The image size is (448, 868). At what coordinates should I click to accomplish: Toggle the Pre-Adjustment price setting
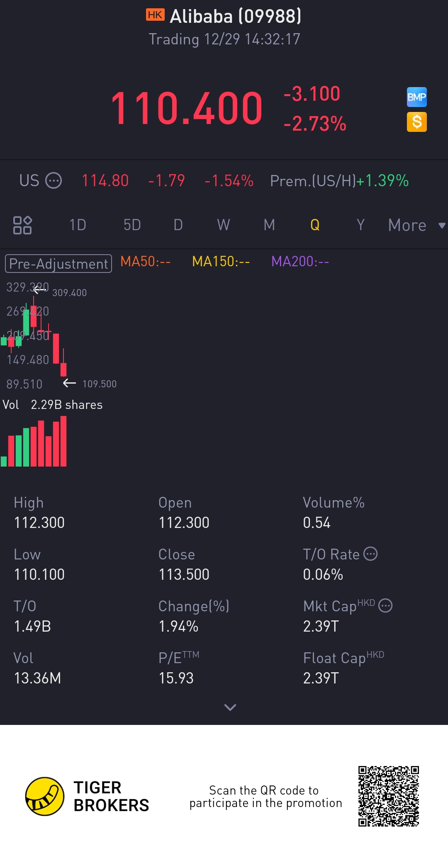[58, 264]
